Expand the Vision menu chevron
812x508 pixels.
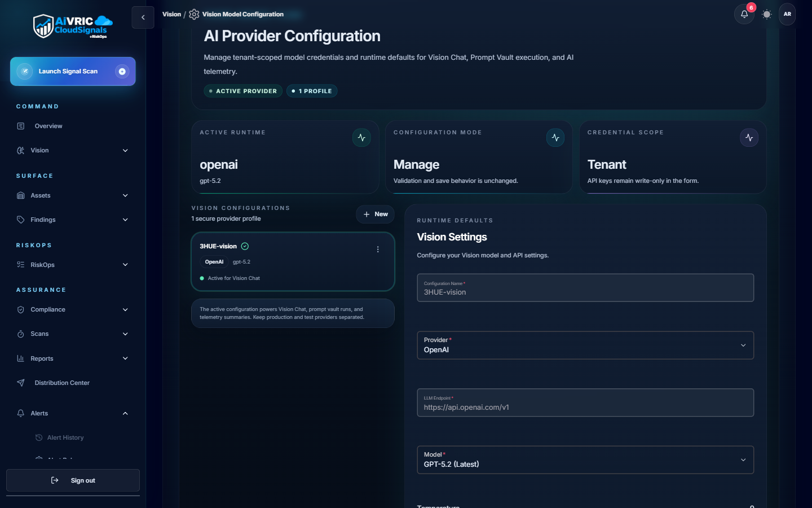pyautogui.click(x=125, y=150)
